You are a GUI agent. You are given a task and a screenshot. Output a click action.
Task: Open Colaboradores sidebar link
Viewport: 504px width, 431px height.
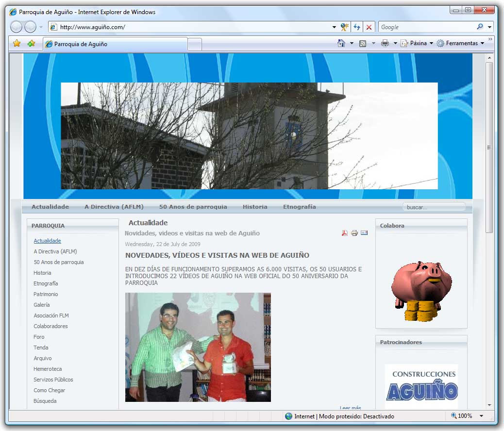point(50,326)
